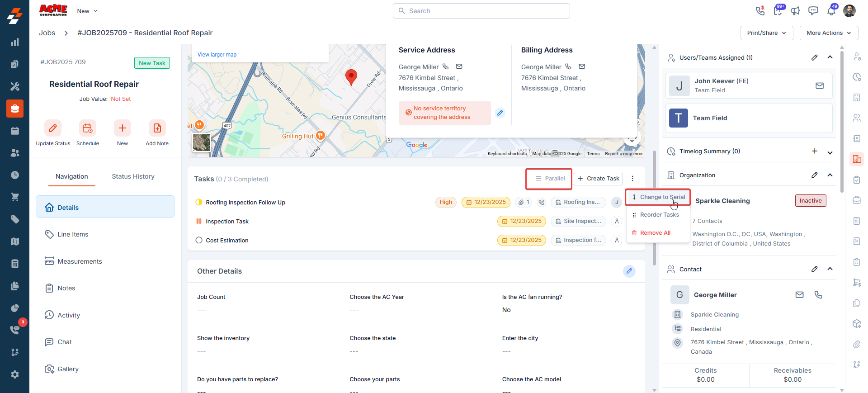This screenshot has width=868, height=393.
Task: Click Roofing Inspection Follow Up date 12/23/2025
Action: (486, 202)
